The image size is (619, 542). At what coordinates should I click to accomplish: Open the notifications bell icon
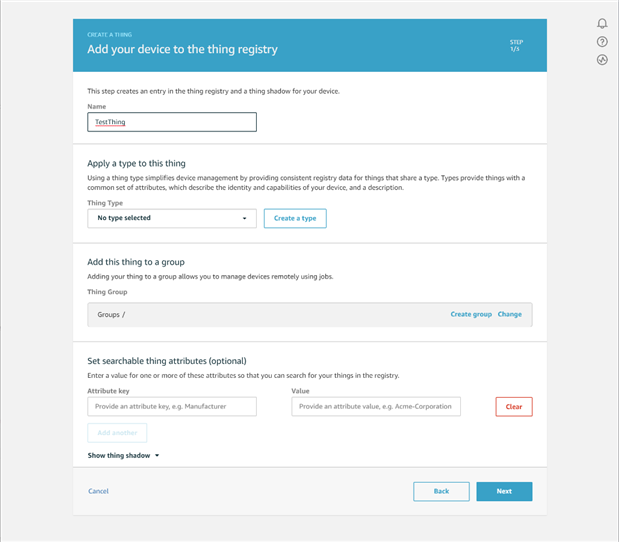[602, 23]
